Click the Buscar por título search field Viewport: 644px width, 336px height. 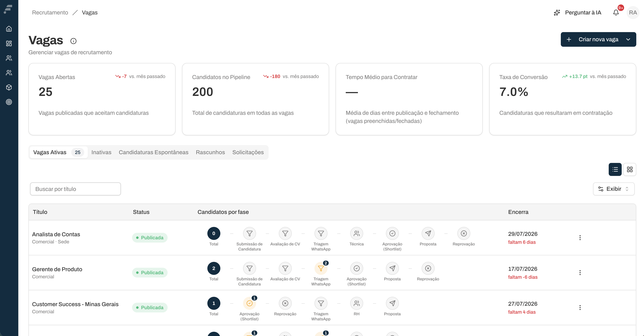(75, 189)
